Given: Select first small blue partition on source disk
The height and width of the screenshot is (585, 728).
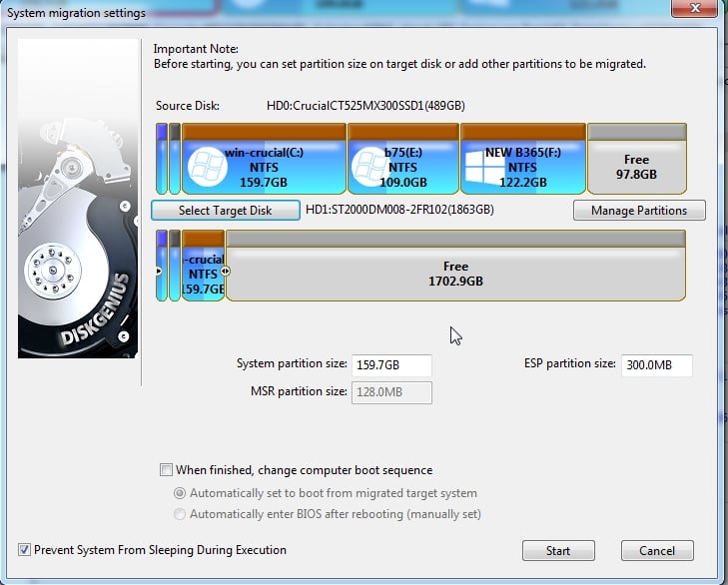Looking at the screenshot, I should pyautogui.click(x=162, y=159).
